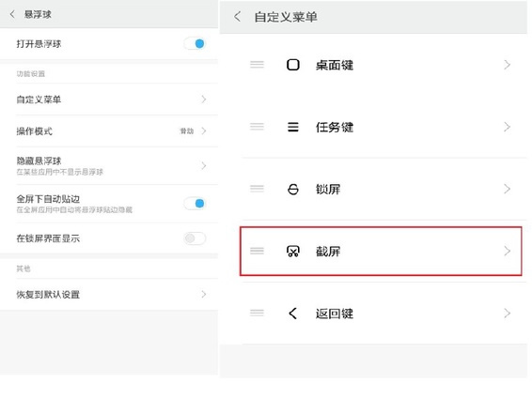Open 任务键 item chevron arrow
This screenshot has width=532, height=399.
pos(507,127)
